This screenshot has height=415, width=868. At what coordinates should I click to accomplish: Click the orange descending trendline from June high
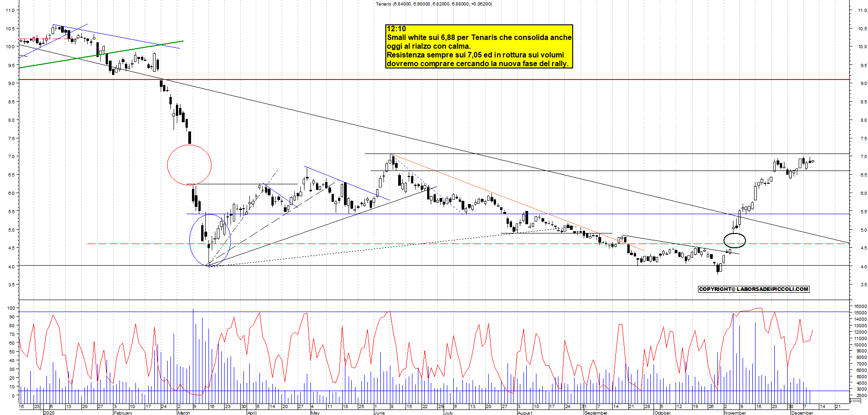coord(517,202)
